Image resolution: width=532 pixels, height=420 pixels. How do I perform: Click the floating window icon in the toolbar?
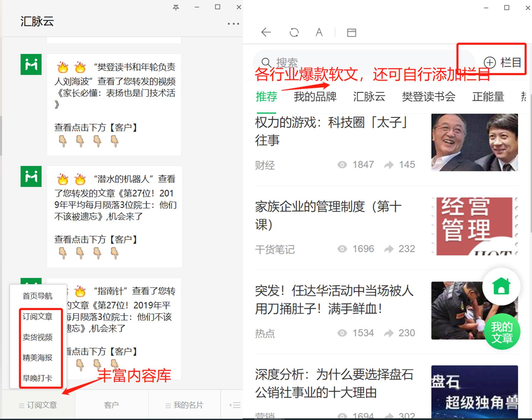point(352,33)
